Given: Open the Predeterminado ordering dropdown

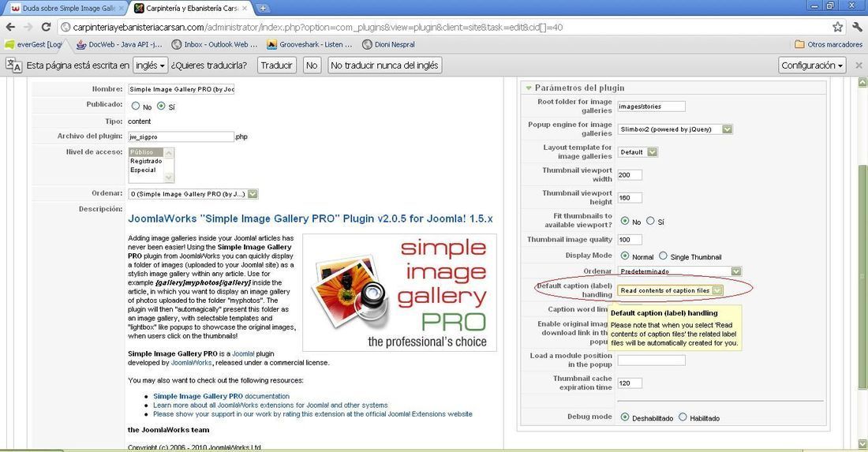Looking at the screenshot, I should (x=679, y=271).
